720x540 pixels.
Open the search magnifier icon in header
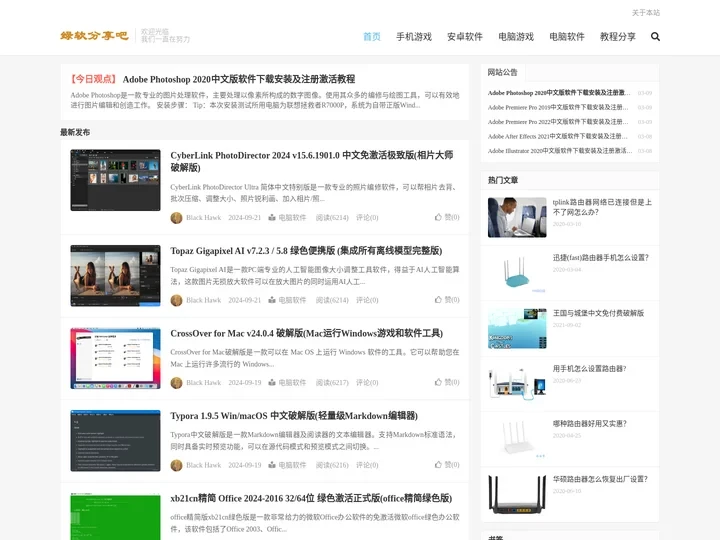(x=655, y=37)
